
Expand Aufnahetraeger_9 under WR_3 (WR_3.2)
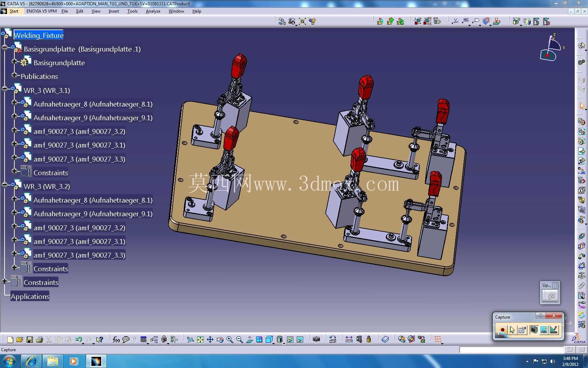(x=14, y=212)
